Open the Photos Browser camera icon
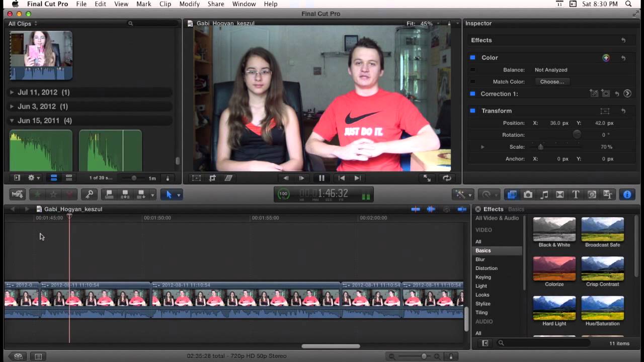Viewport: 644px width, 362px height. pos(528,195)
